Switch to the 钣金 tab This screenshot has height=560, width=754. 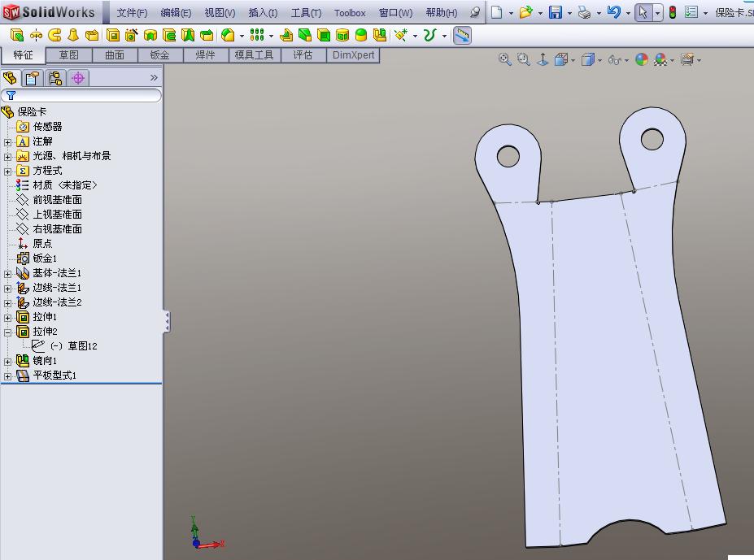pos(159,55)
